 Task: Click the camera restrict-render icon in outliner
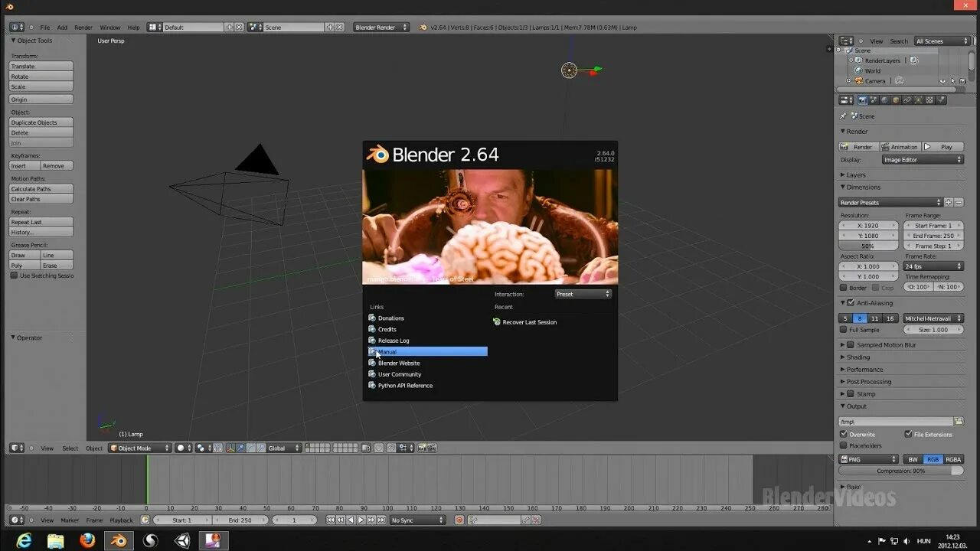point(962,81)
